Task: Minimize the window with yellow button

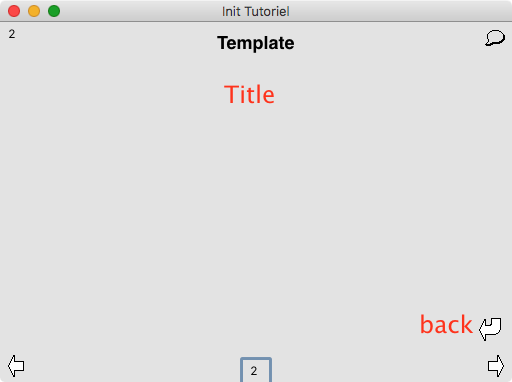Action: coord(34,11)
